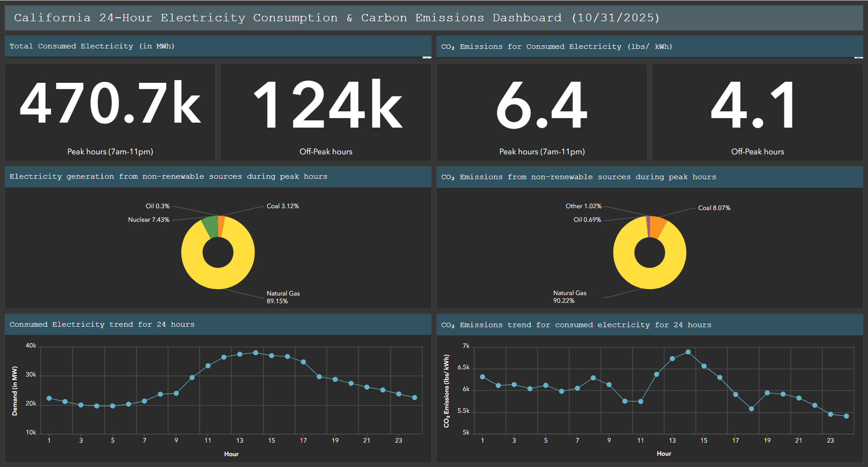The image size is (868, 467).
Task: Click the highest data point on demand trend chart
Action: [255, 352]
